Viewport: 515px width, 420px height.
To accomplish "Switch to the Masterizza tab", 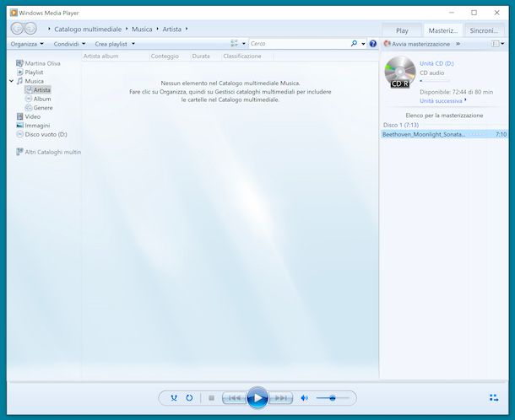I will pos(443,30).
